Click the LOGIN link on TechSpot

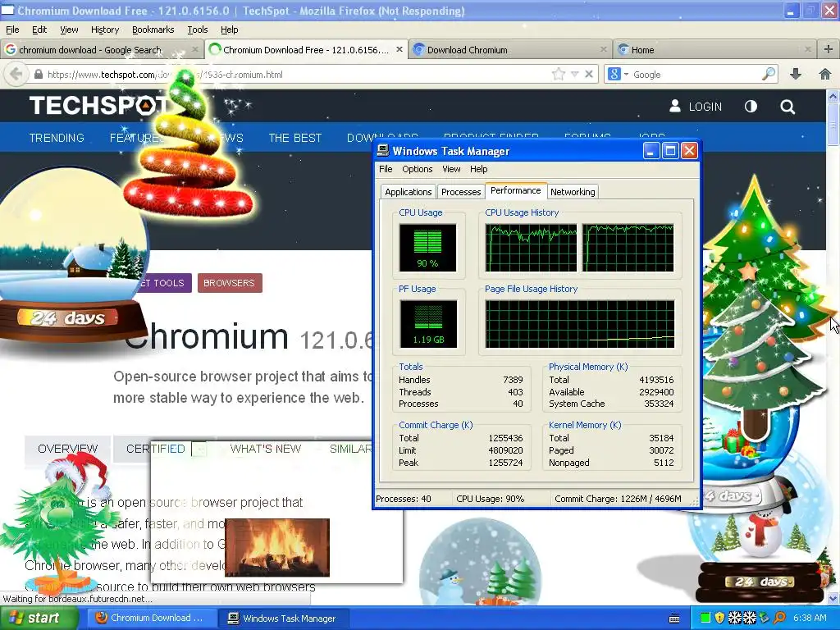705,107
